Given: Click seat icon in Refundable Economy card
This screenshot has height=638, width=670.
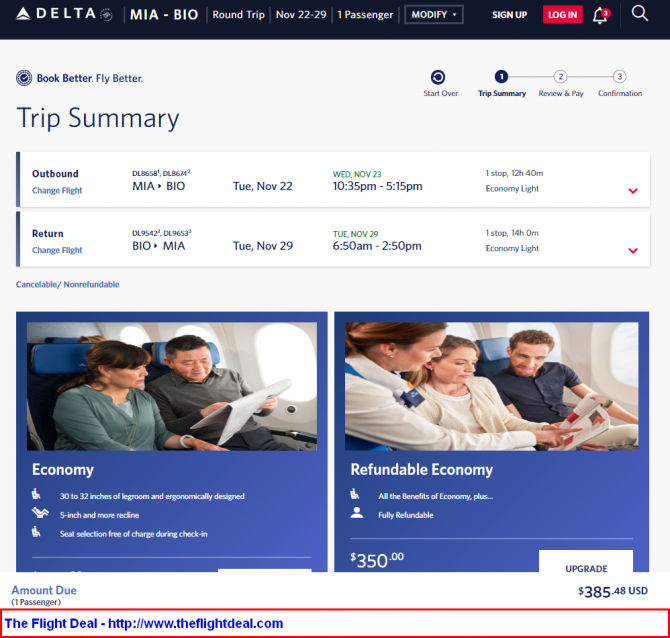Looking at the screenshot, I should click(x=355, y=494).
